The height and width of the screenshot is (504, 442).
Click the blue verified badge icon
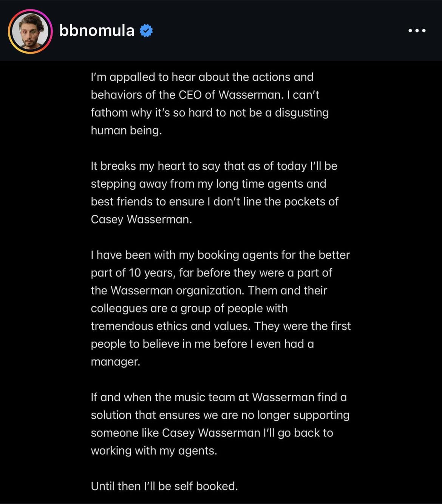[146, 31]
